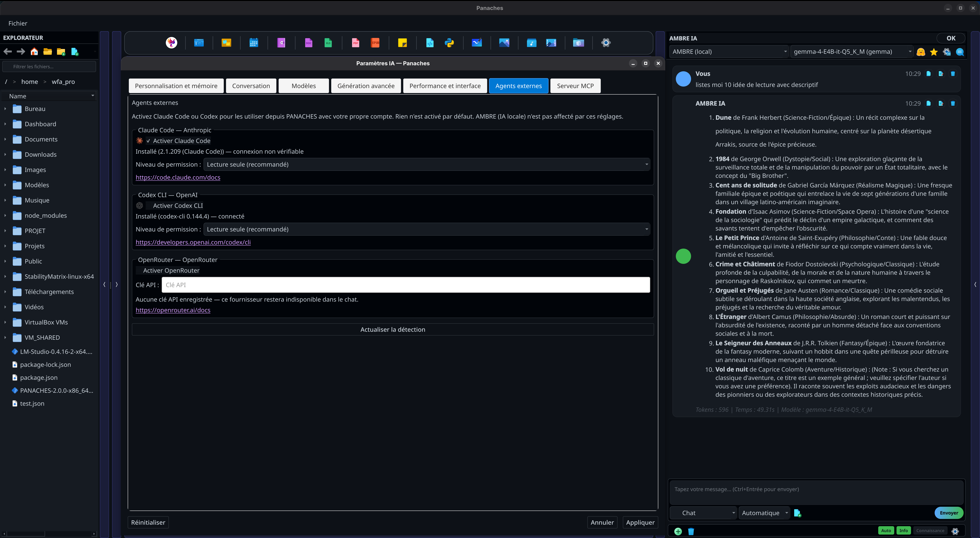The image size is (980, 538).
Task: Open Claude Code permission level dropdown
Action: tap(427, 164)
